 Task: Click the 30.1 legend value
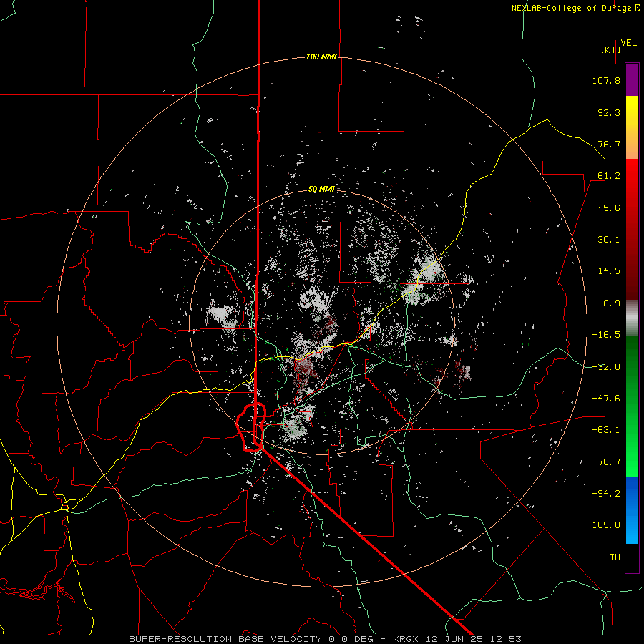(x=609, y=240)
